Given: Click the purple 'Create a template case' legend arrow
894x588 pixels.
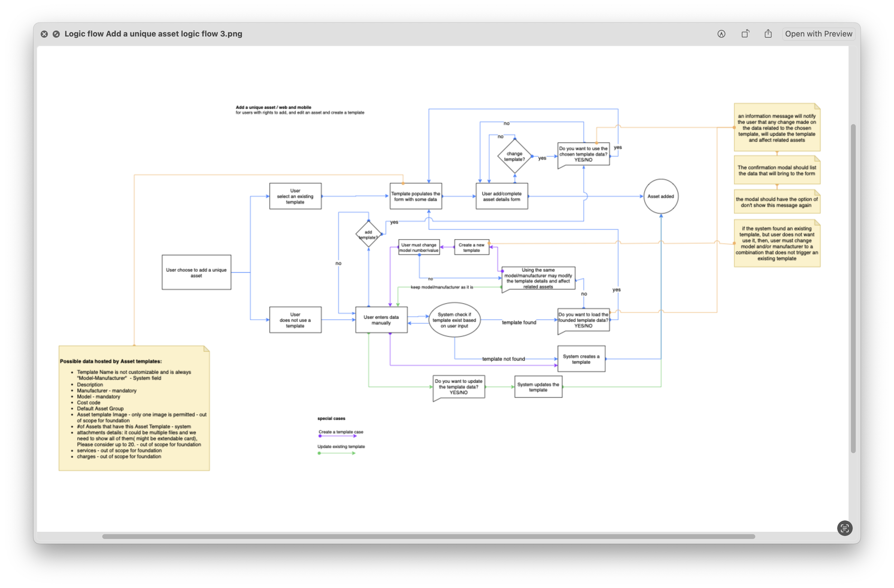Looking at the screenshot, I should click(x=337, y=436).
